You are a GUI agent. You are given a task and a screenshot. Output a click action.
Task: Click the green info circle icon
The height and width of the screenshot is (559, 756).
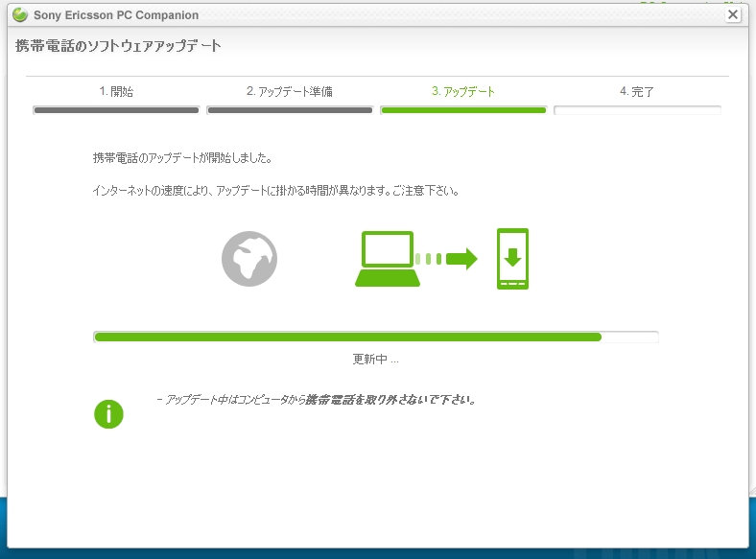coord(108,413)
